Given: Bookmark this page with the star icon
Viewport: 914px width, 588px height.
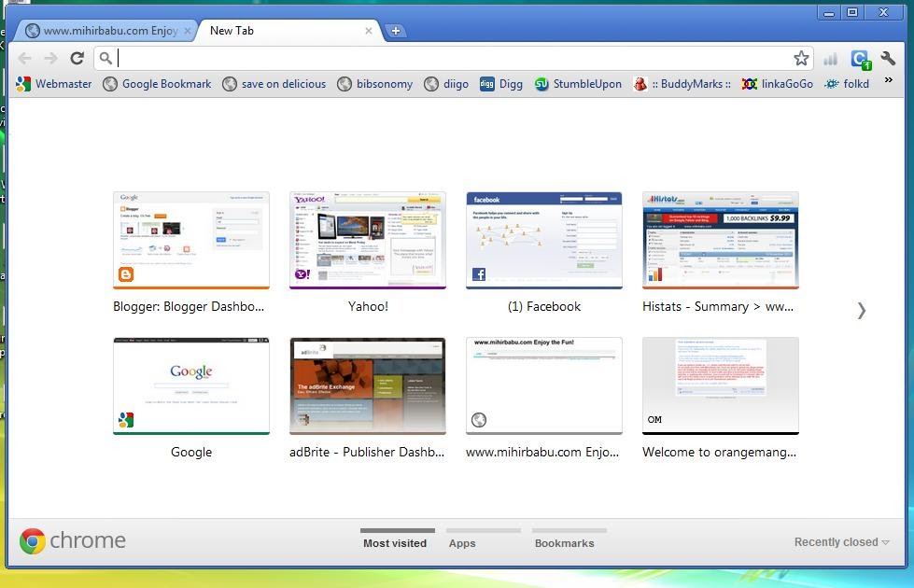Looking at the screenshot, I should click(801, 58).
